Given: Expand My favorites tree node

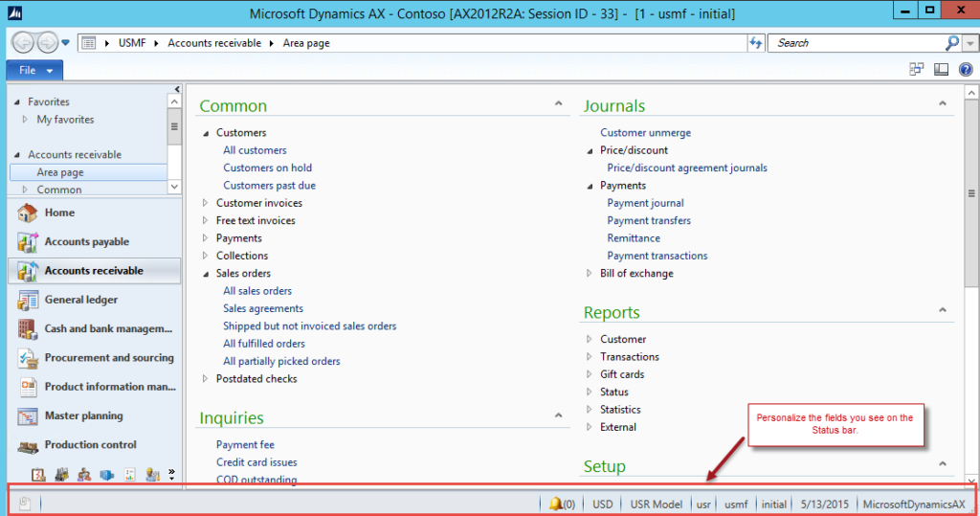Looking at the screenshot, I should (x=25, y=119).
